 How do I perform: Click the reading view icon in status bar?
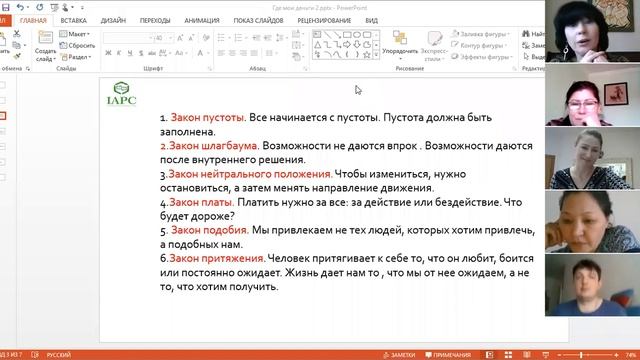[527, 355]
